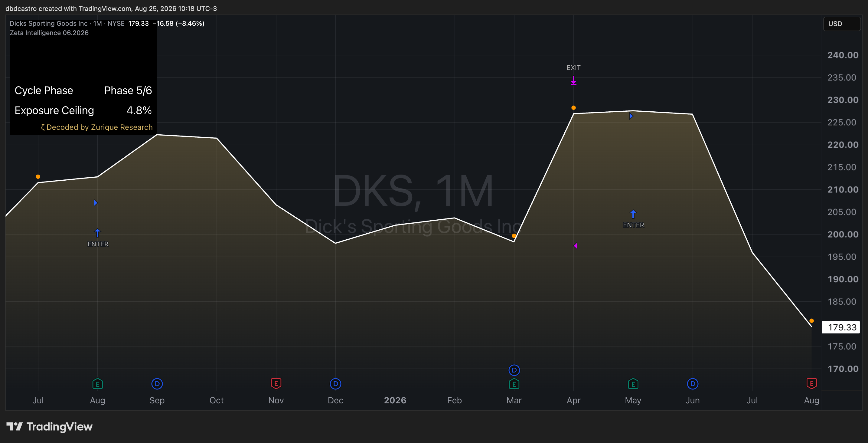Click the orange dot above Jul 2025 price
Screen dimensions: 868x443
38,177
